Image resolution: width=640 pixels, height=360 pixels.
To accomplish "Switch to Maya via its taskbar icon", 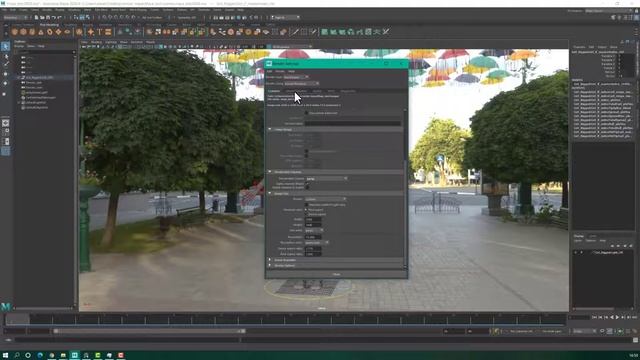I will click(74, 356).
